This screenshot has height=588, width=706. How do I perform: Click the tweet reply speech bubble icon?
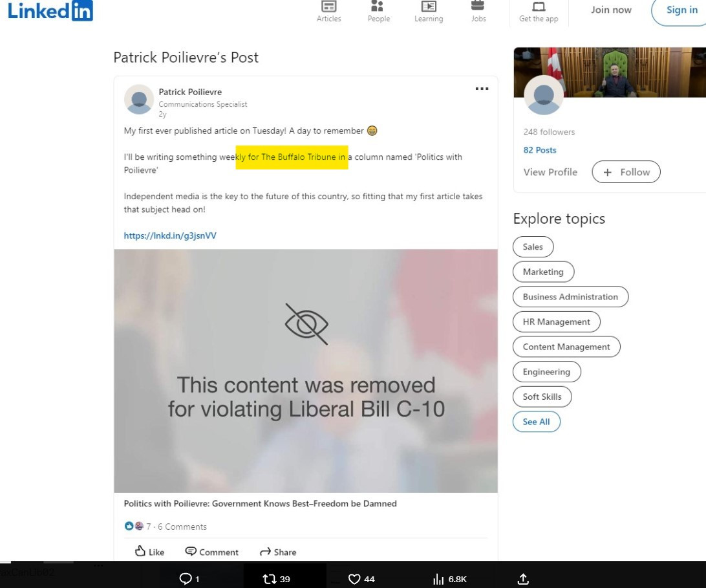[x=185, y=579]
